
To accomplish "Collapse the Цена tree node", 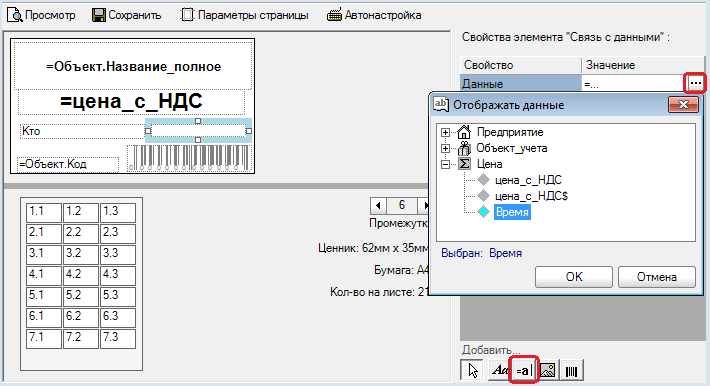I will point(446,164).
